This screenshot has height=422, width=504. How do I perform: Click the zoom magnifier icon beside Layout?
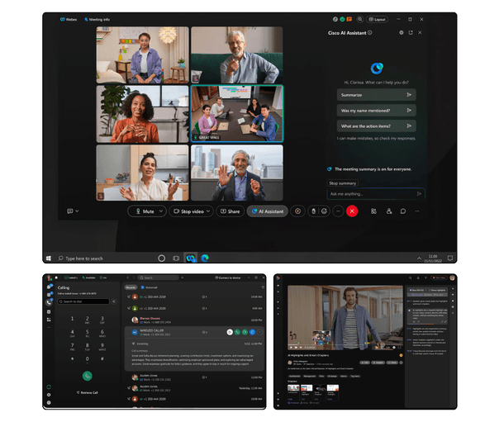pos(359,19)
